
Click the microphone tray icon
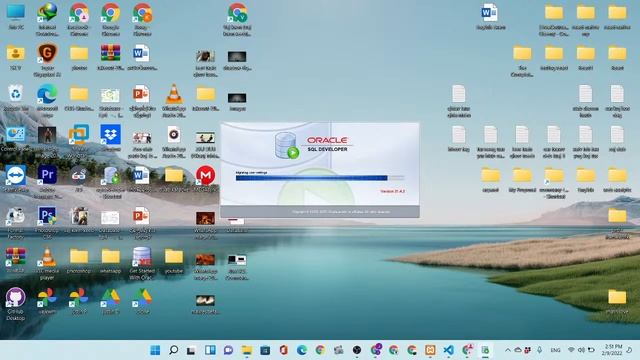[x=540, y=350]
